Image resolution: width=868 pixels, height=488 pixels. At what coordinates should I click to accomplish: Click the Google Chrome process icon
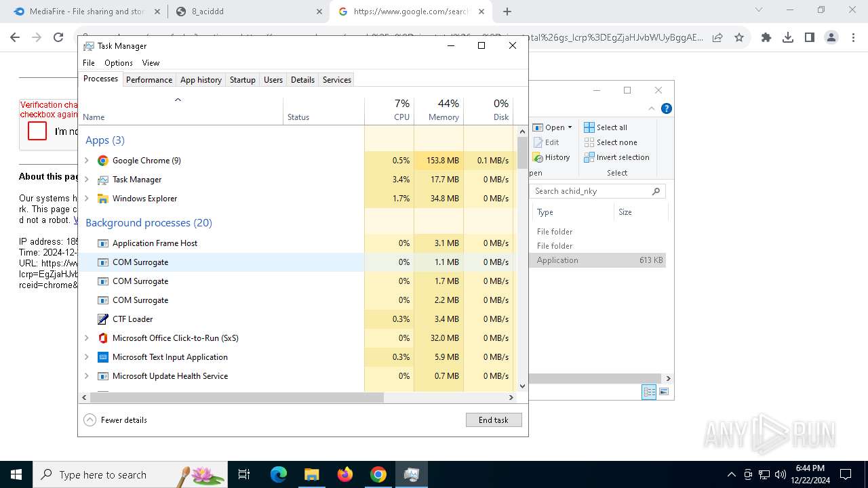(x=103, y=161)
